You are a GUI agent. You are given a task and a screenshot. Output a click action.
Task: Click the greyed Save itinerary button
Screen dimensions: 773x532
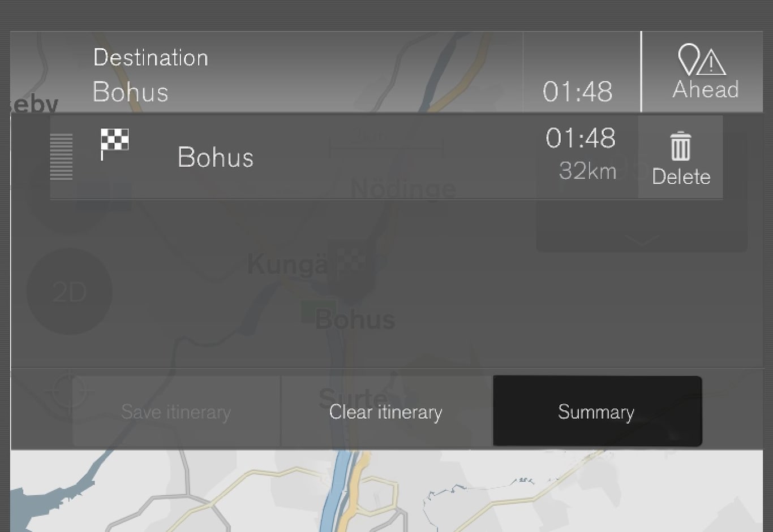pos(176,412)
